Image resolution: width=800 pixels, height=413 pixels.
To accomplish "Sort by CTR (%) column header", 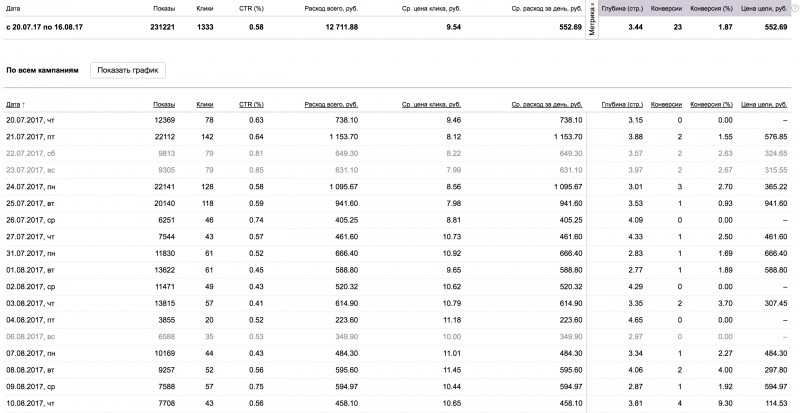I will click(251, 104).
